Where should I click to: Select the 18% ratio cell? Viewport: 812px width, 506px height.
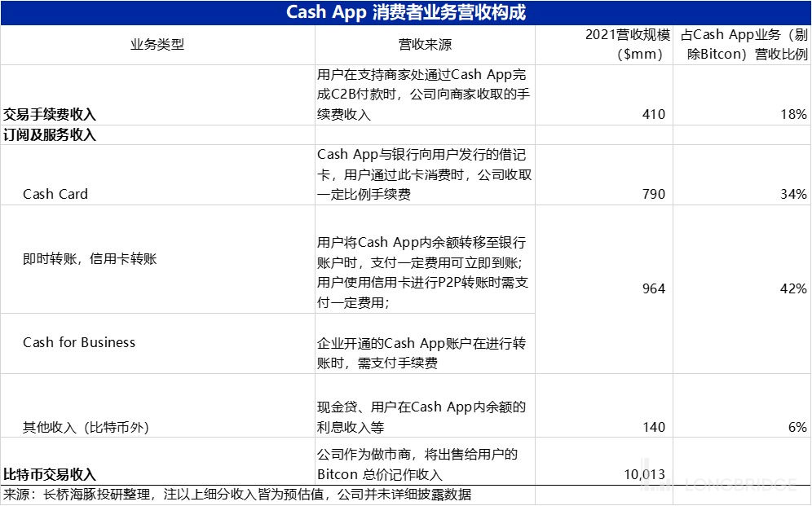pos(792,115)
